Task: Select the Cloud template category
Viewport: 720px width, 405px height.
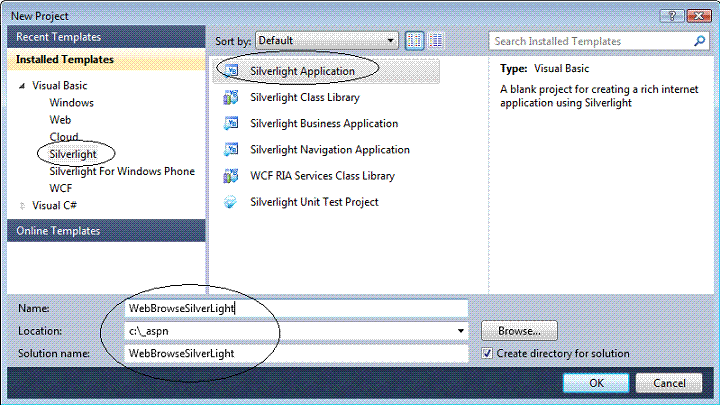Action: (64, 137)
